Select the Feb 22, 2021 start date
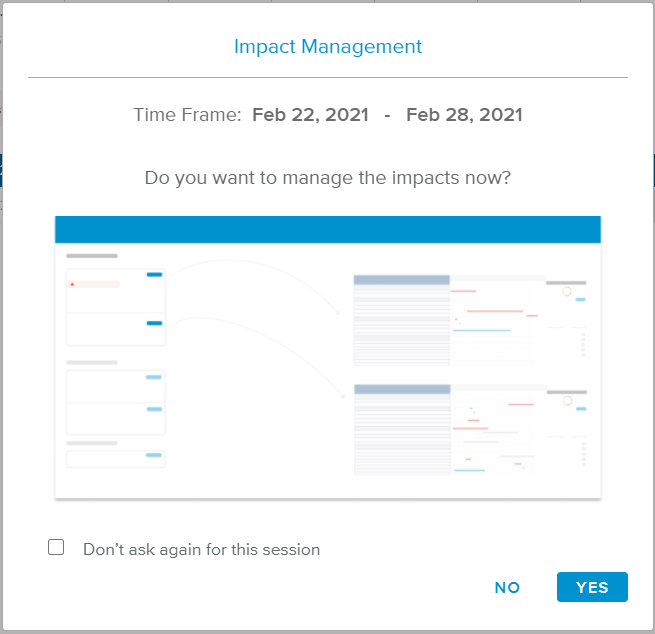Image resolution: width=655 pixels, height=634 pixels. (x=310, y=115)
